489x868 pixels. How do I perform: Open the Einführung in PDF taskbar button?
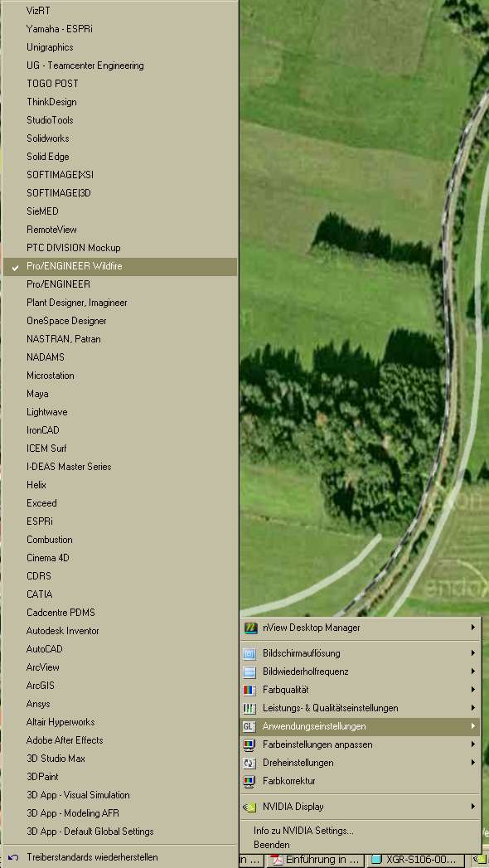(x=316, y=861)
